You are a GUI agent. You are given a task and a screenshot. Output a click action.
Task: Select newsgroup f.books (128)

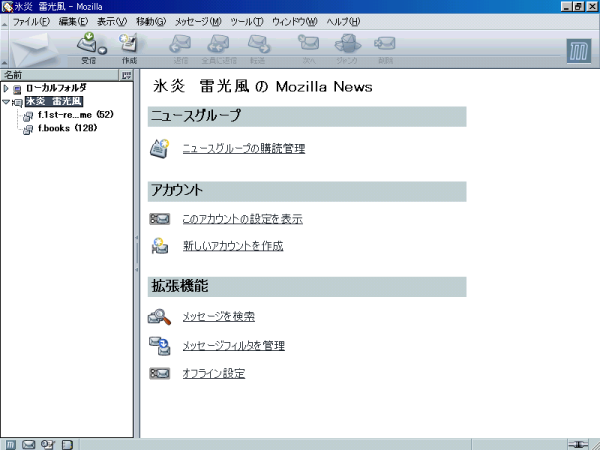[67, 128]
